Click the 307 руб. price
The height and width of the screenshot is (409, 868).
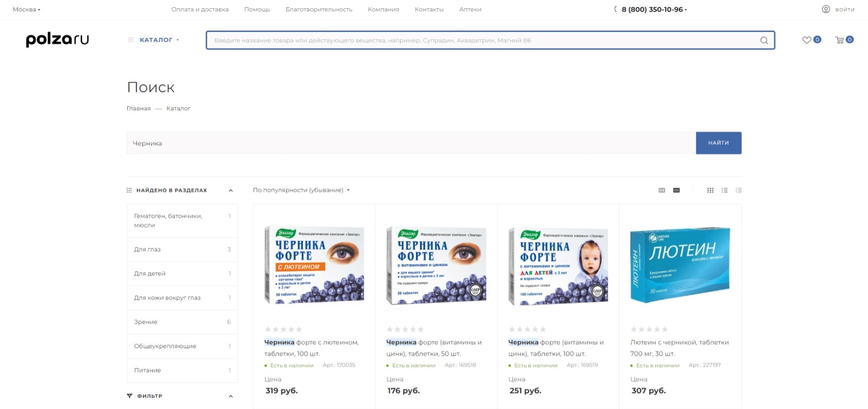[649, 391]
